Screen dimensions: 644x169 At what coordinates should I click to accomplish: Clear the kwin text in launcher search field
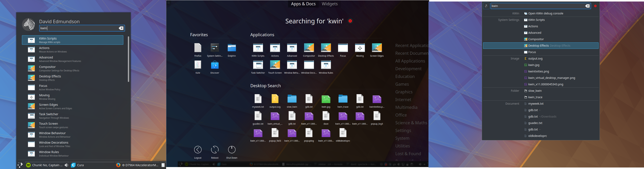[x=121, y=28]
